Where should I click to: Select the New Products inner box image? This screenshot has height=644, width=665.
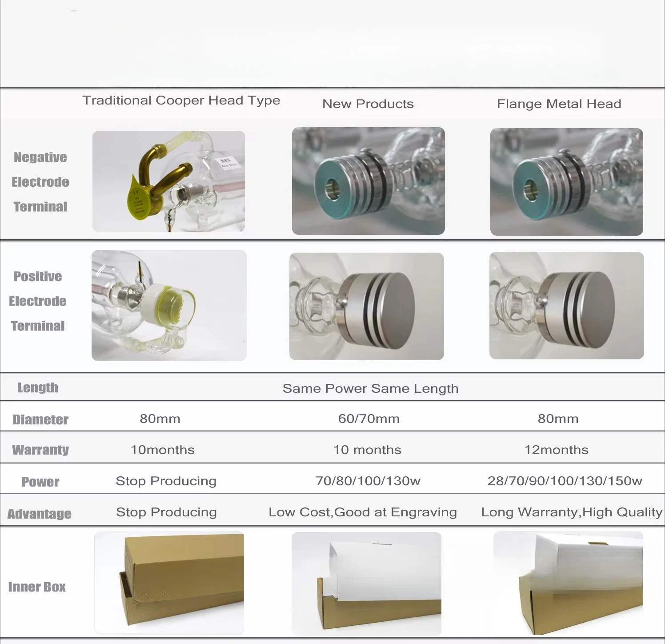click(x=367, y=584)
